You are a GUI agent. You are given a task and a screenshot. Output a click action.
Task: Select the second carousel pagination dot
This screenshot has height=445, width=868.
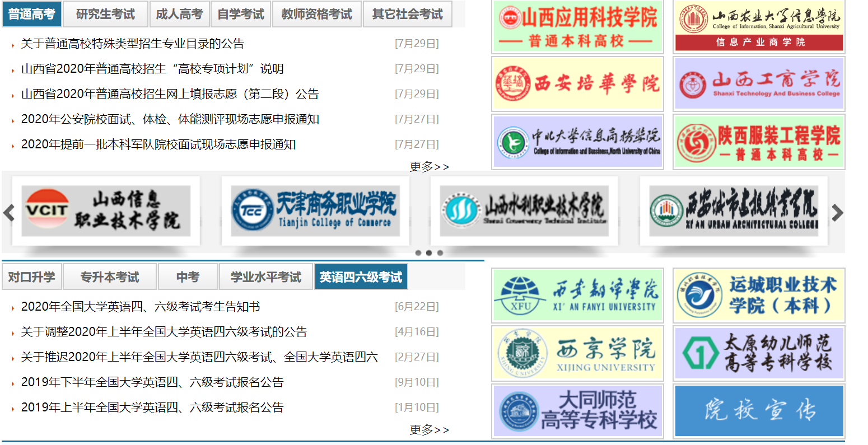click(429, 253)
